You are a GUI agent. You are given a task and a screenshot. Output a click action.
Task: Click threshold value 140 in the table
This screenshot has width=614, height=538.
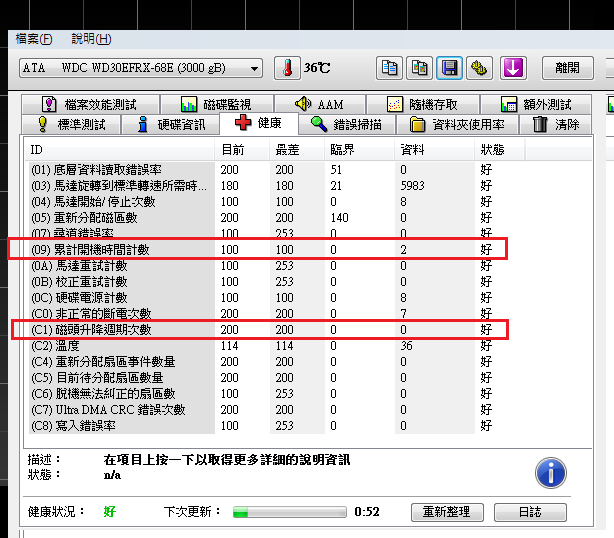click(x=339, y=218)
